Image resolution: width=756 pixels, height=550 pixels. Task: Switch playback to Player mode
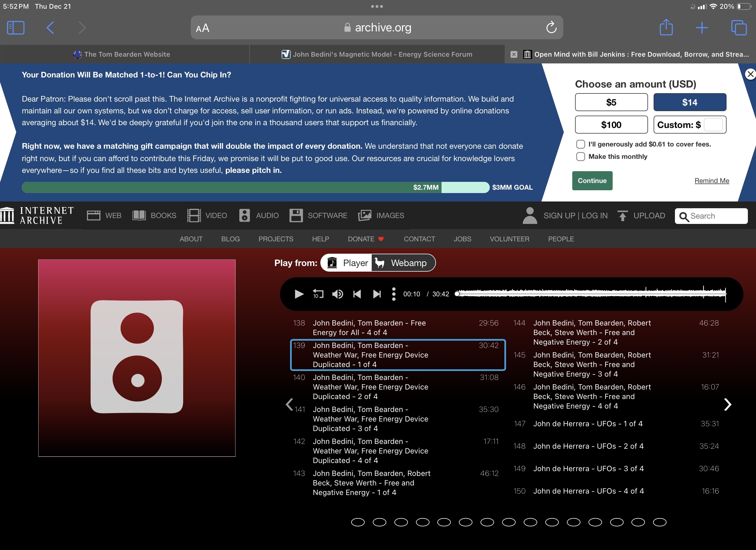pyautogui.click(x=347, y=263)
